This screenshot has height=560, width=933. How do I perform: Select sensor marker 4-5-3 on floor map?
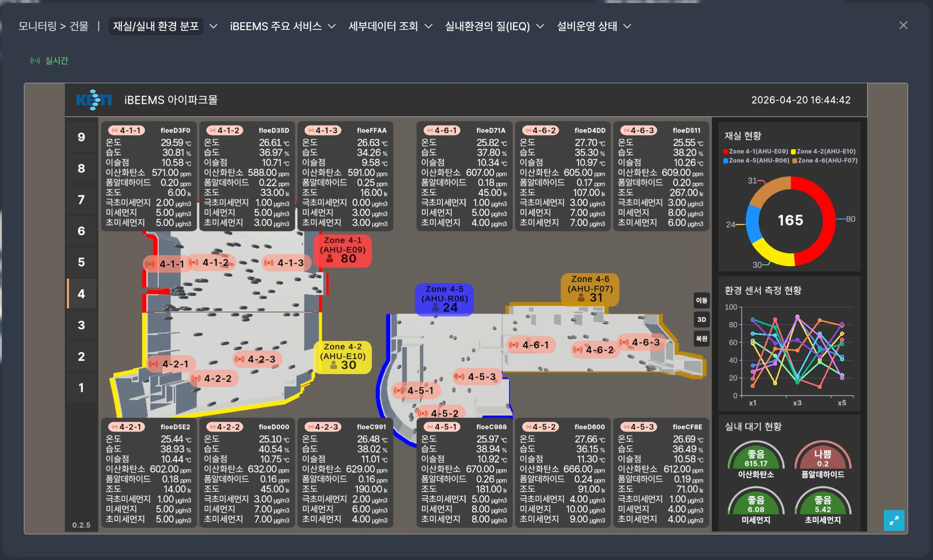[x=477, y=376]
